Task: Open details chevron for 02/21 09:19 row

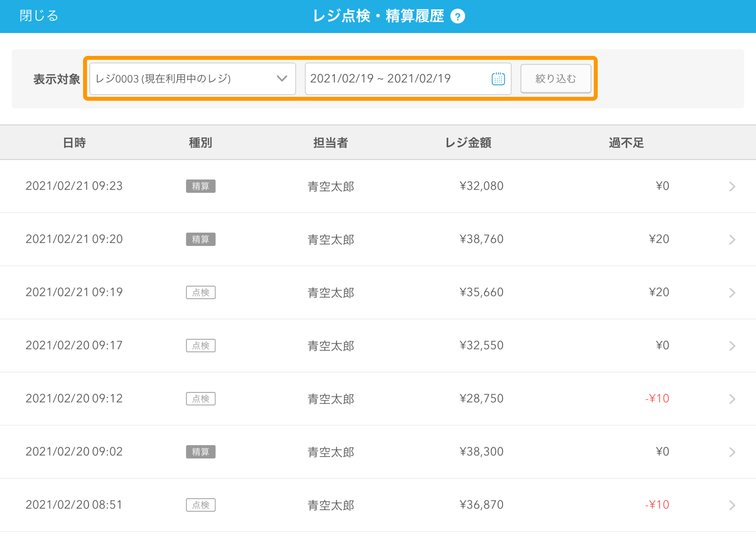Action: click(x=732, y=292)
